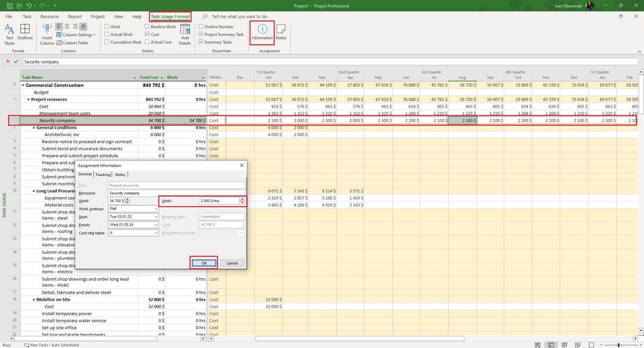Click OK in Assignment Information dialog
Screen dimensions: 644x348
tap(204, 263)
